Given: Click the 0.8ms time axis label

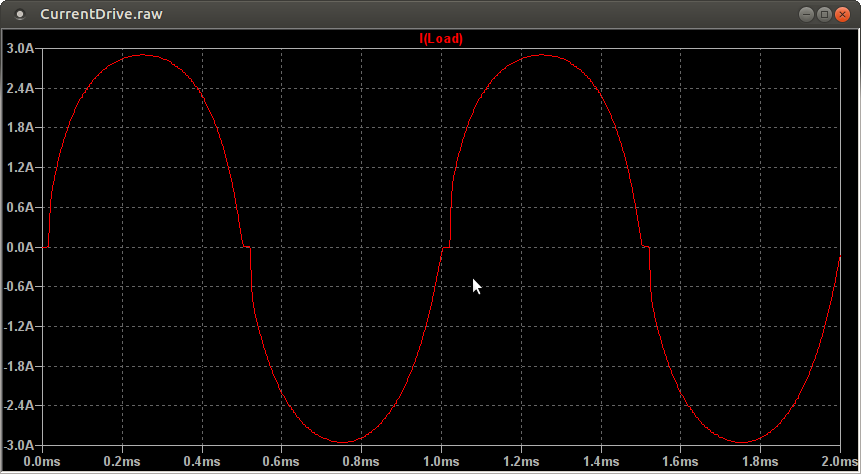Looking at the screenshot, I should (x=361, y=459).
